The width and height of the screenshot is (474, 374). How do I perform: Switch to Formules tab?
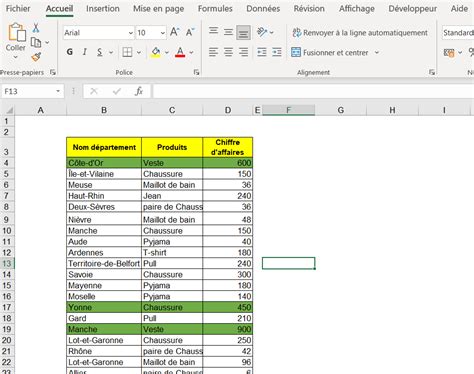tap(215, 8)
